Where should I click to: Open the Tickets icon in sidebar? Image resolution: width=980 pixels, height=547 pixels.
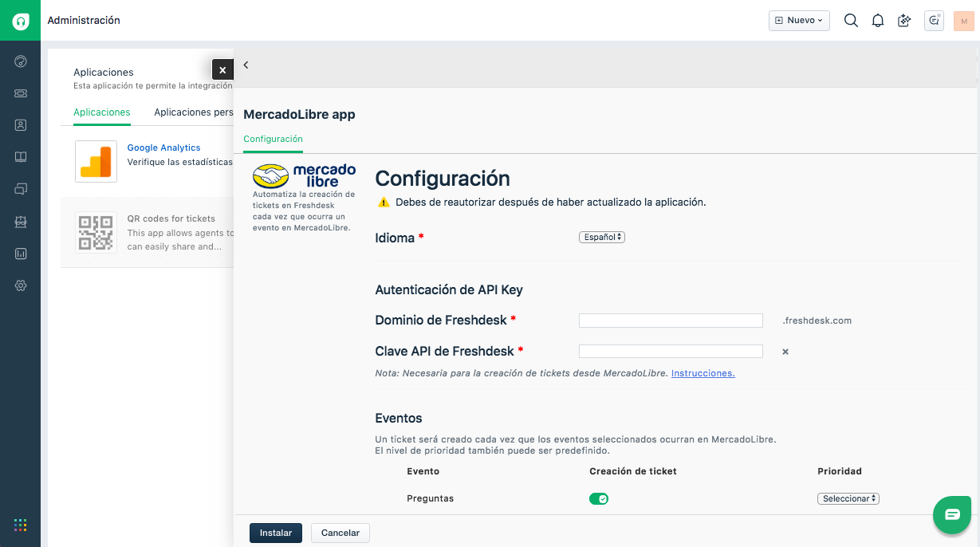click(x=21, y=93)
